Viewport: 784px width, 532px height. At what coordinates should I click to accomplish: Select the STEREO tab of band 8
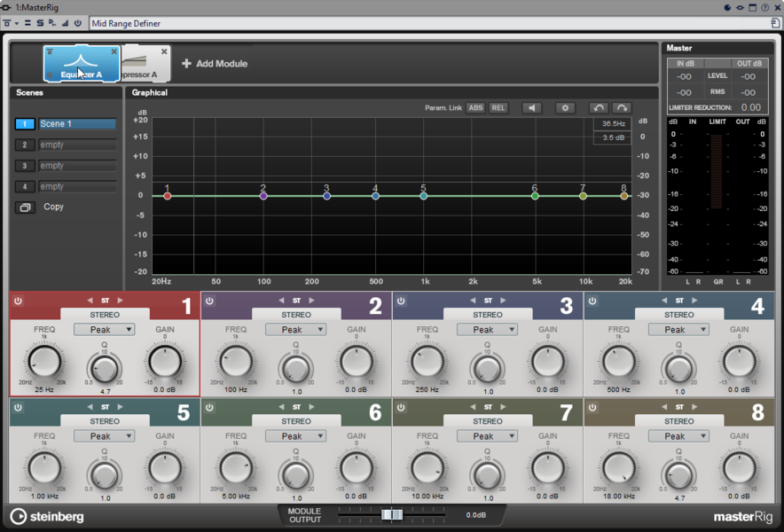[679, 421]
